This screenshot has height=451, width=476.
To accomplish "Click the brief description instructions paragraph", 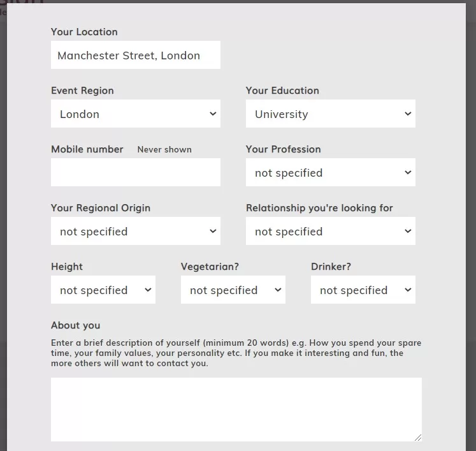I will [236, 353].
